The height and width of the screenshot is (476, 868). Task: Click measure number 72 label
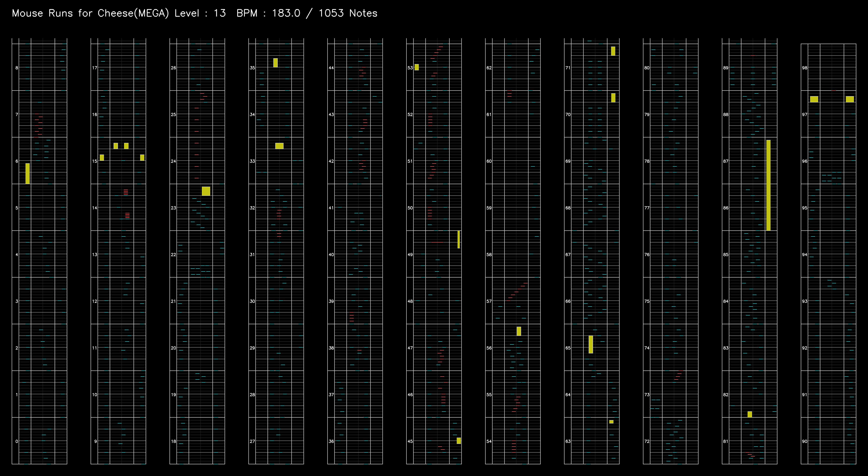[x=647, y=441]
